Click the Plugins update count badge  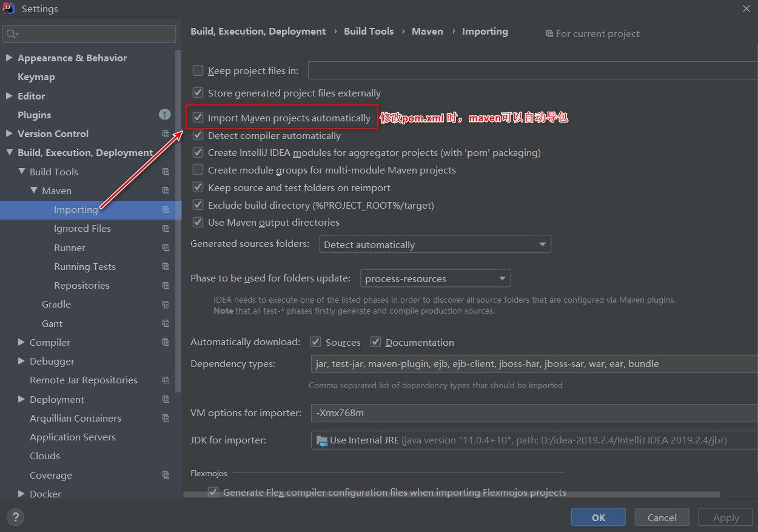tap(165, 115)
